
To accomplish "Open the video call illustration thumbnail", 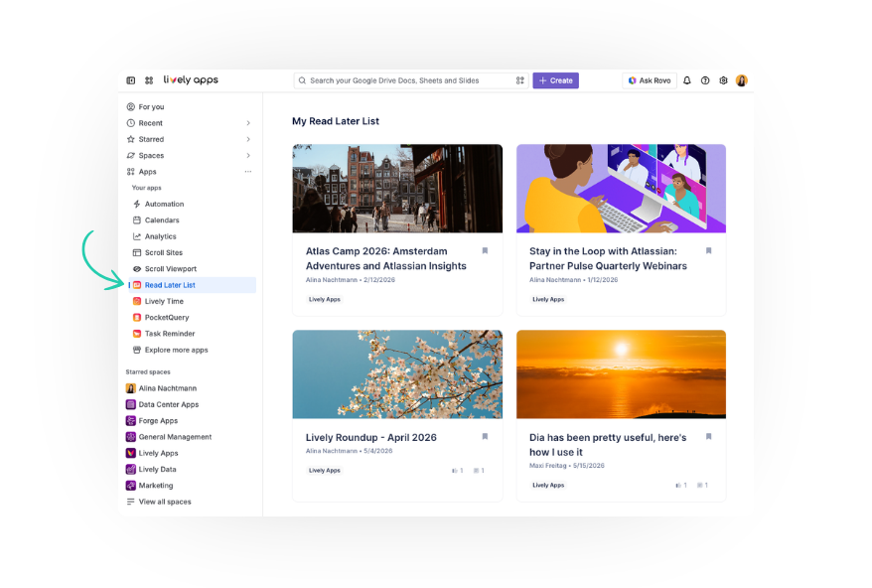I will [621, 189].
